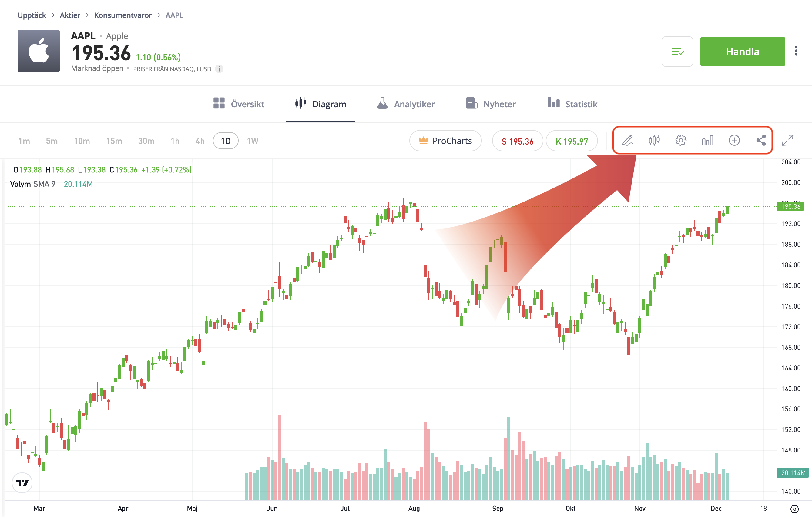Switch to the Statistik tab
This screenshot has height=517, width=812.
(572, 104)
